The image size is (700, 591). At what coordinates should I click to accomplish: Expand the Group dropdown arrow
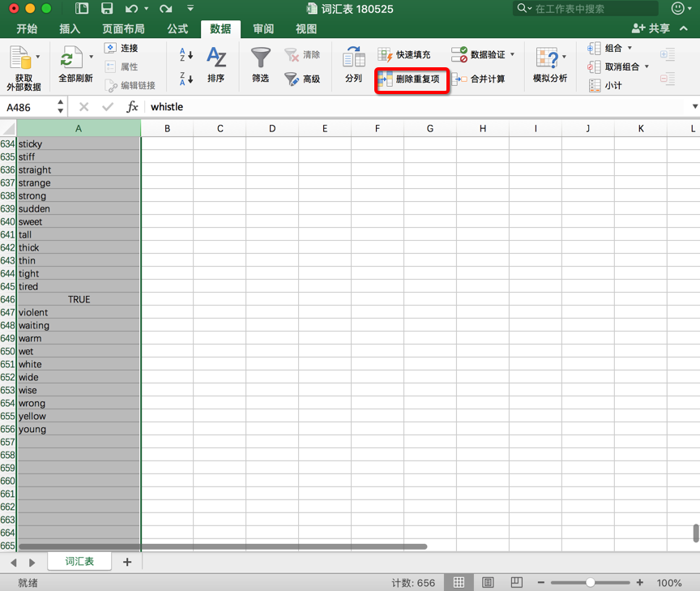click(x=630, y=48)
